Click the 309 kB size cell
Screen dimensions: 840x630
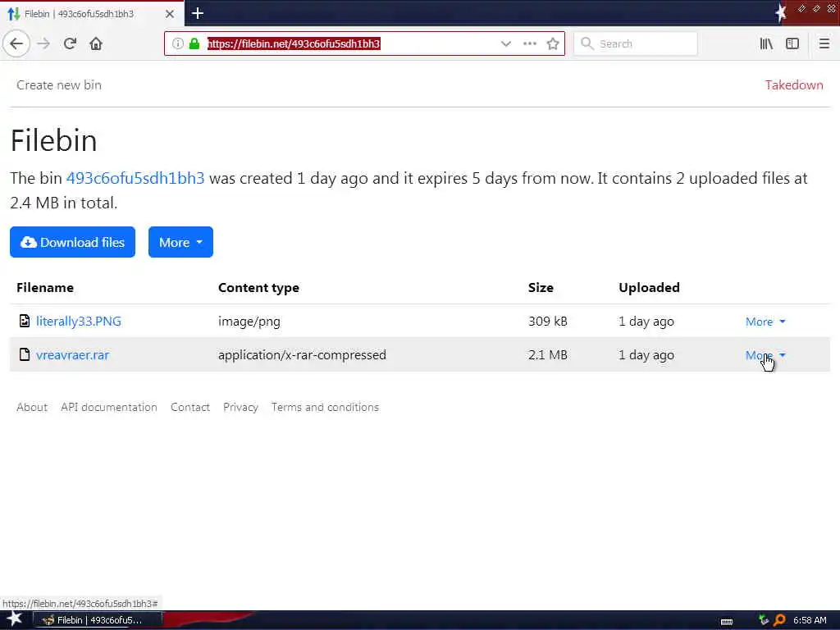click(547, 322)
